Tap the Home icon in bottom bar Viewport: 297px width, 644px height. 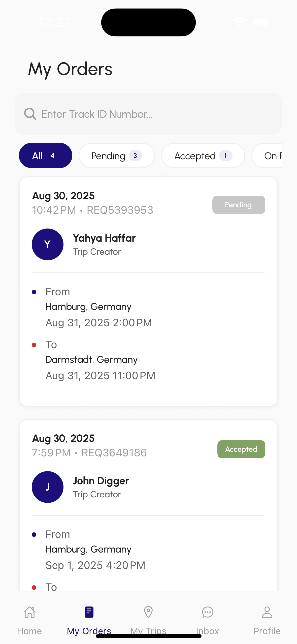tap(29, 612)
